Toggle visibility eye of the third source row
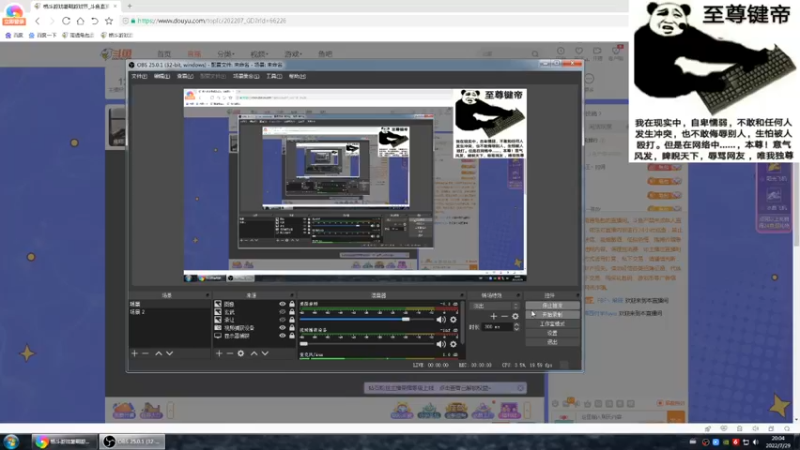The image size is (800, 450). pyautogui.click(x=282, y=320)
